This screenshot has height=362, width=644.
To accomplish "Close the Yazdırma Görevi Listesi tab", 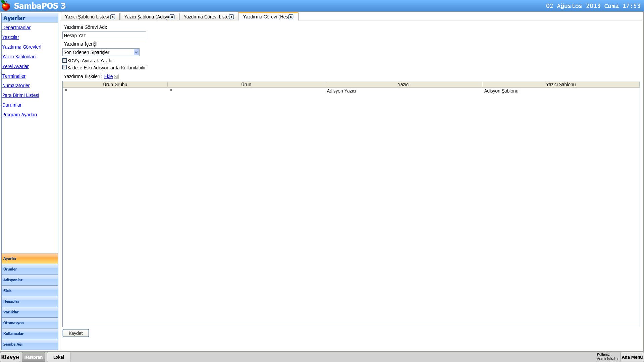I will (x=231, y=17).
